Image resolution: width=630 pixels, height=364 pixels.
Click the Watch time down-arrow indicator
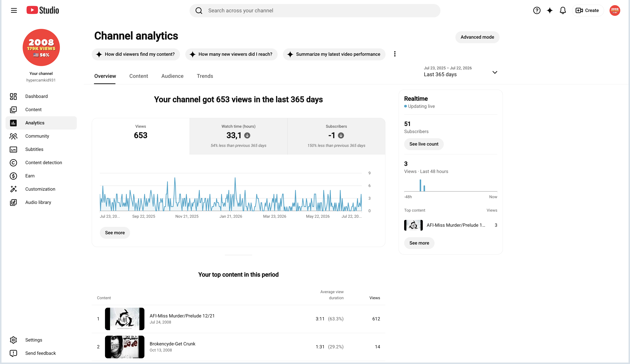(247, 135)
